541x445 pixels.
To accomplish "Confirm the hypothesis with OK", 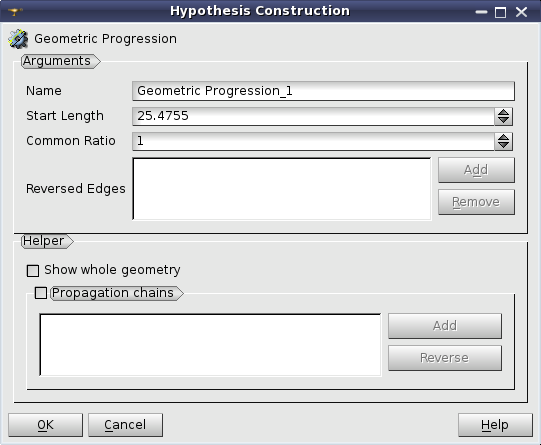I will (x=46, y=425).
